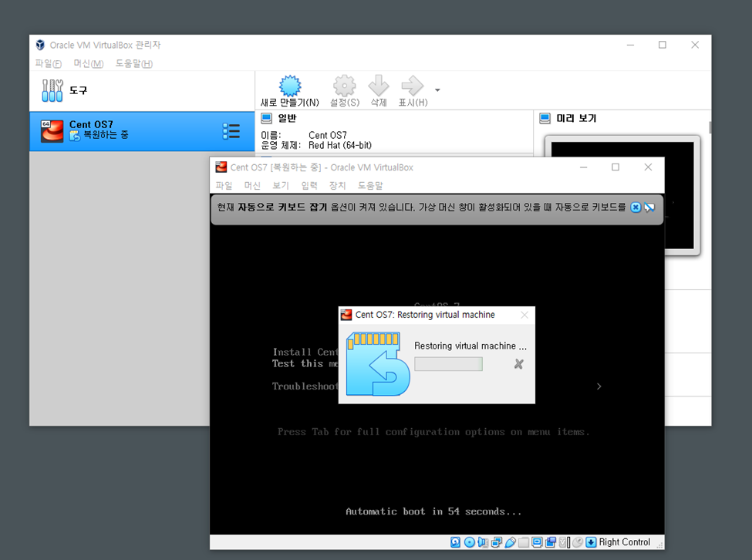This screenshot has width=752, height=560.
Task: Click the display status icon
Action: coord(537,541)
